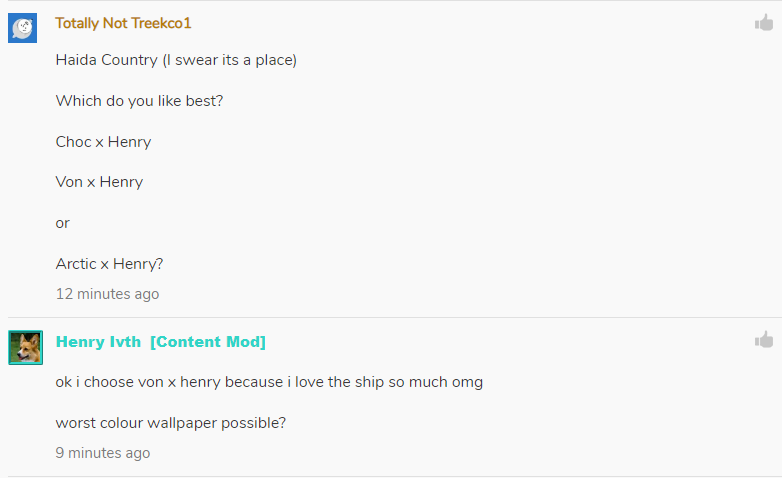
Task: Visit Totally Not Treekco1's profile via username
Action: click(123, 23)
